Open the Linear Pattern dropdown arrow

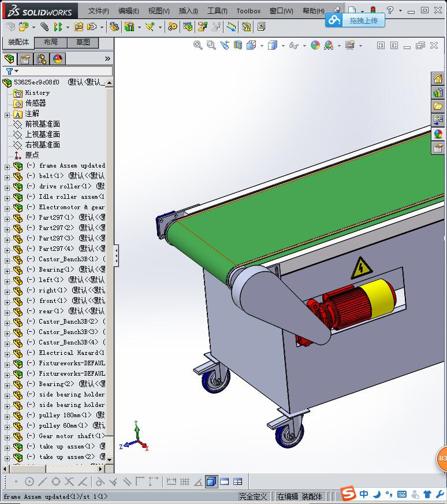click(x=68, y=27)
